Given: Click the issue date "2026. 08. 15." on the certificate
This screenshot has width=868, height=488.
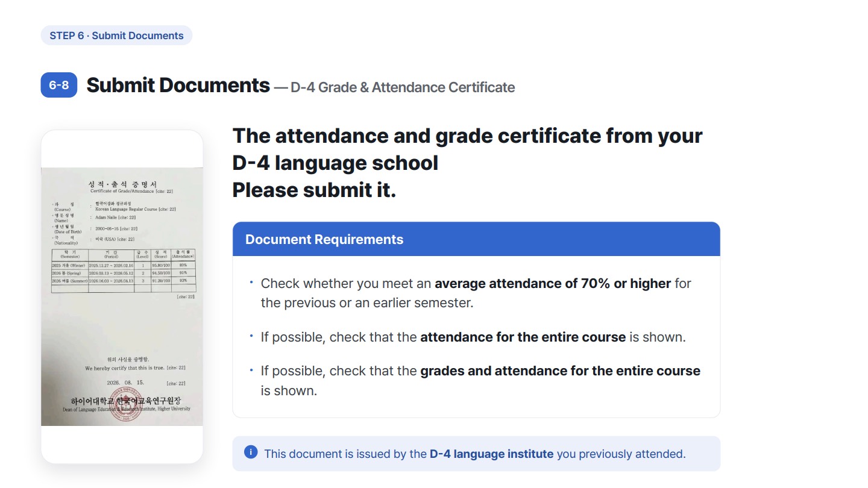Looking at the screenshot, I should 125,383.
